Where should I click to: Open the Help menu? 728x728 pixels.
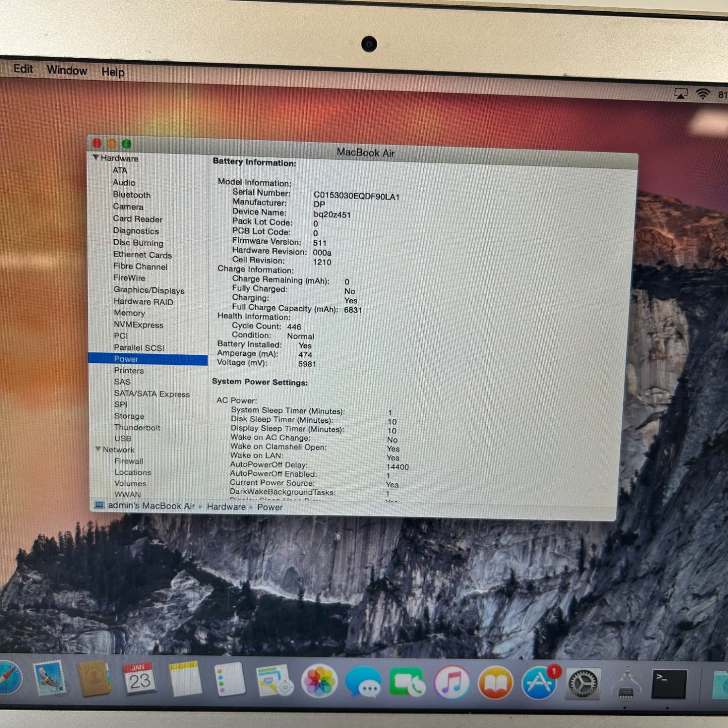point(113,72)
